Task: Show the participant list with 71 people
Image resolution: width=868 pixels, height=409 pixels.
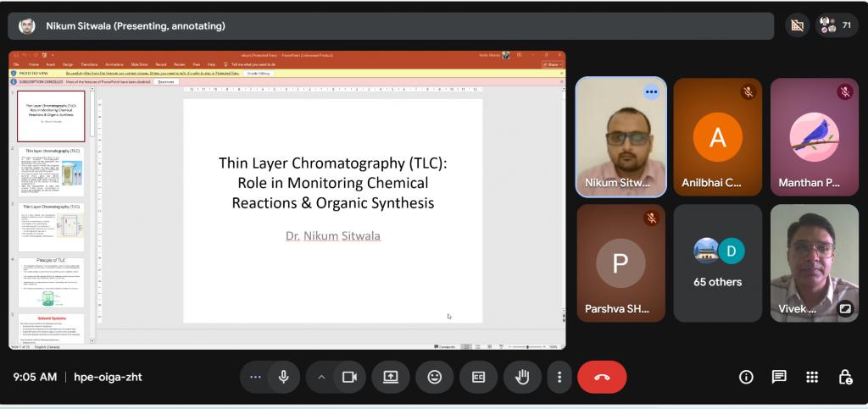Action: (836, 25)
